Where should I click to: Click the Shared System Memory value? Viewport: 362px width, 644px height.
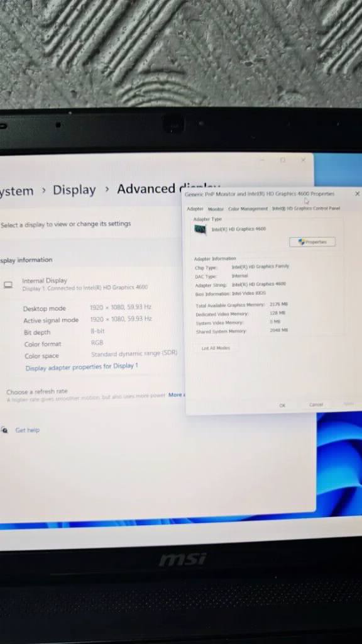click(278, 330)
